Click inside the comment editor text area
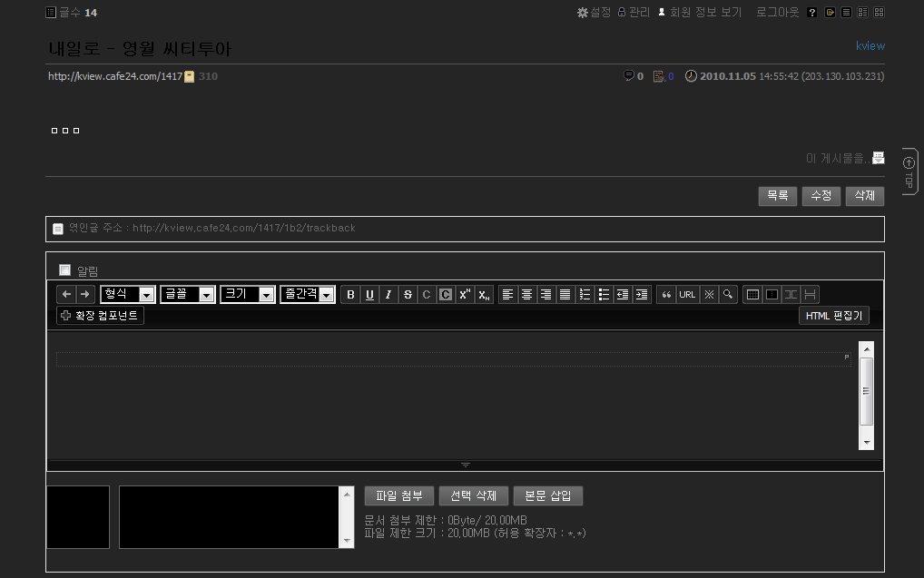The width and height of the screenshot is (924, 578). [x=454, y=399]
